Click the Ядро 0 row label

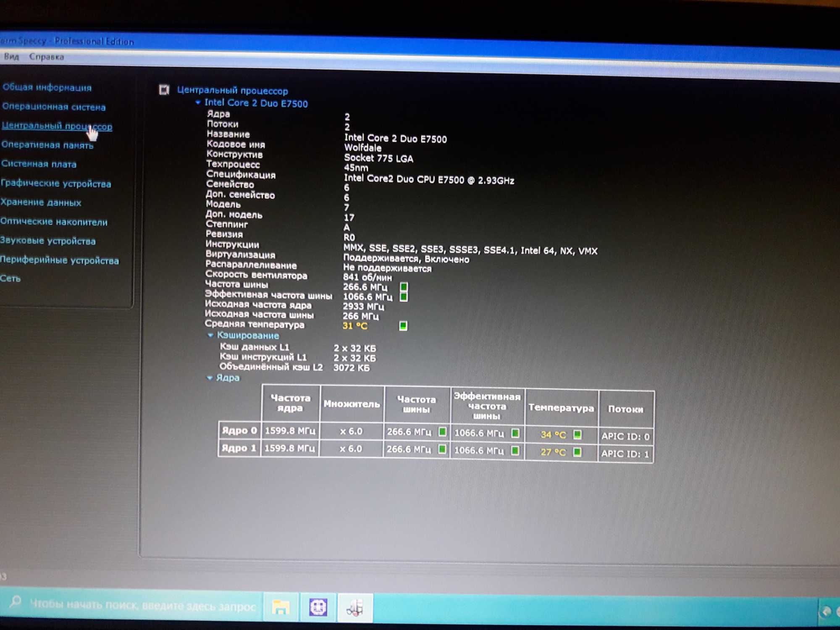239,430
